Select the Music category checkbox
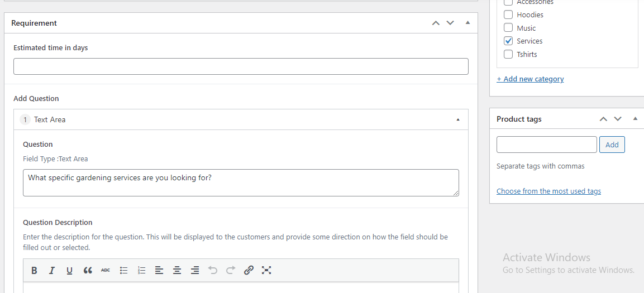The image size is (644, 293). point(508,28)
